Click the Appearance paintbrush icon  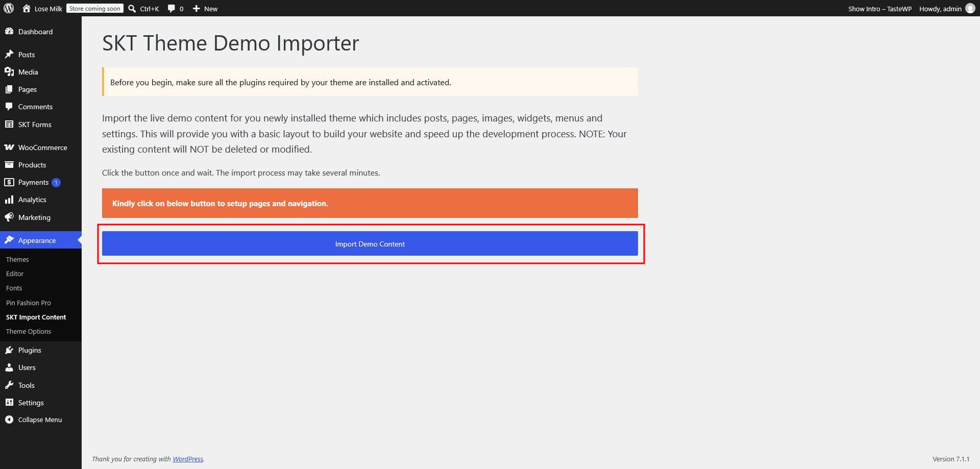point(9,240)
